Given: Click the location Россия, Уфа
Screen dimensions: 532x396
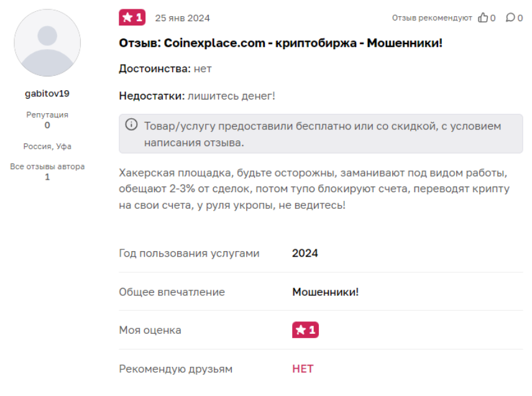Looking at the screenshot, I should coord(47,146).
